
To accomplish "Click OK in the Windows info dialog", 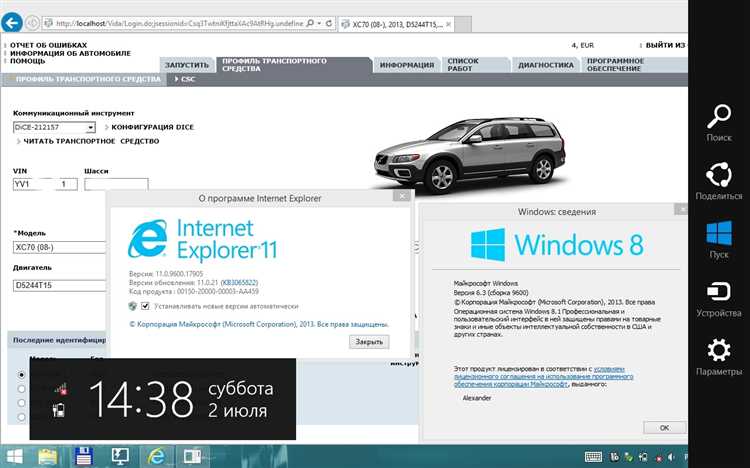I will 664,427.
